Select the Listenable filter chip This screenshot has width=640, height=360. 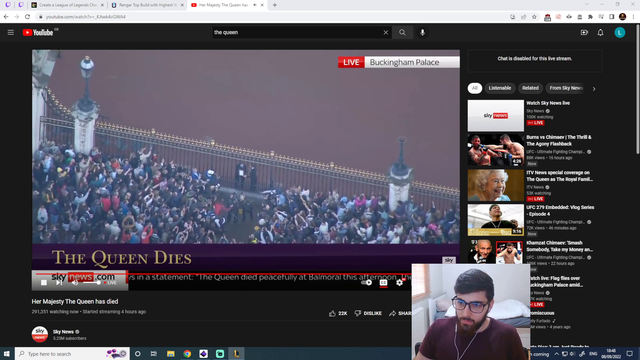point(500,88)
